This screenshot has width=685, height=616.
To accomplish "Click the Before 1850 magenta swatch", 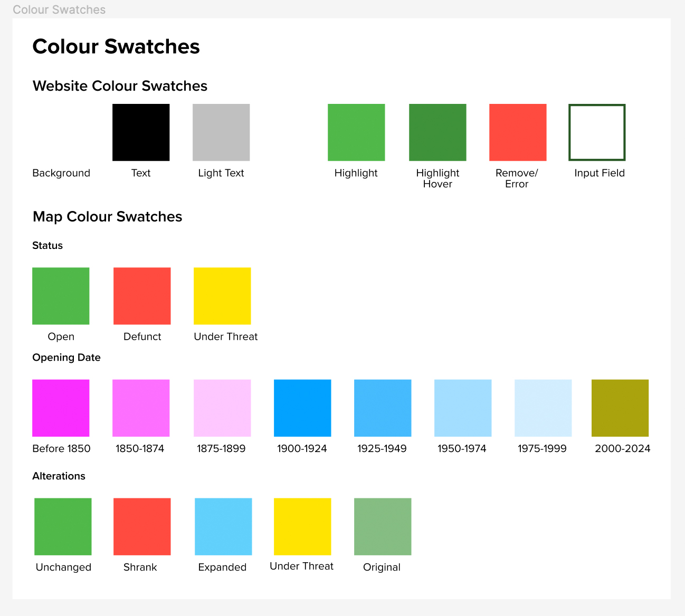I will [61, 408].
